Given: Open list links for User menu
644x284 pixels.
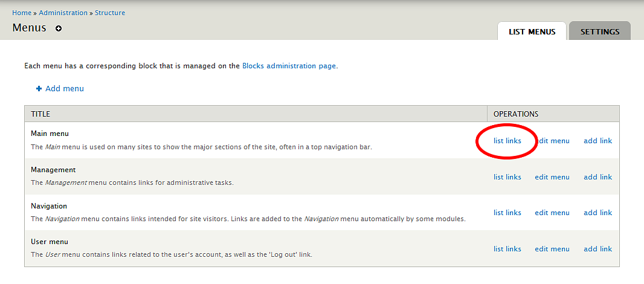Looking at the screenshot, I should 507,249.
